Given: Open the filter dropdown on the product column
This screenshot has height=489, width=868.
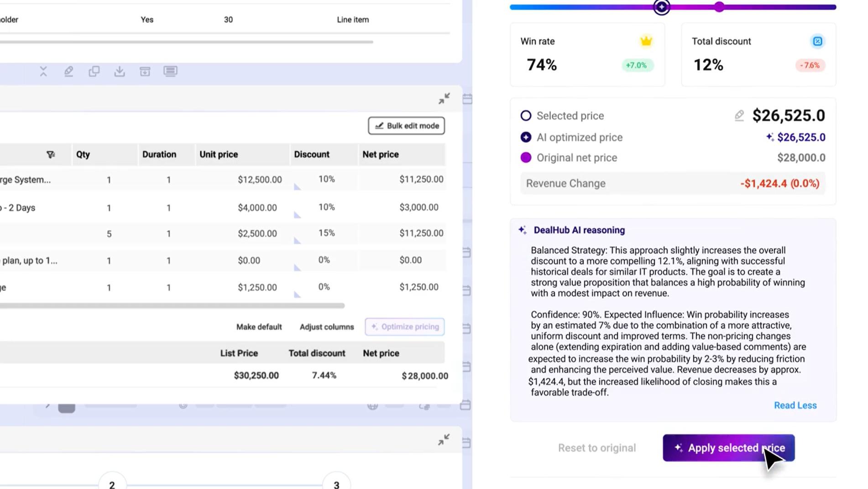Looking at the screenshot, I should click(x=51, y=155).
